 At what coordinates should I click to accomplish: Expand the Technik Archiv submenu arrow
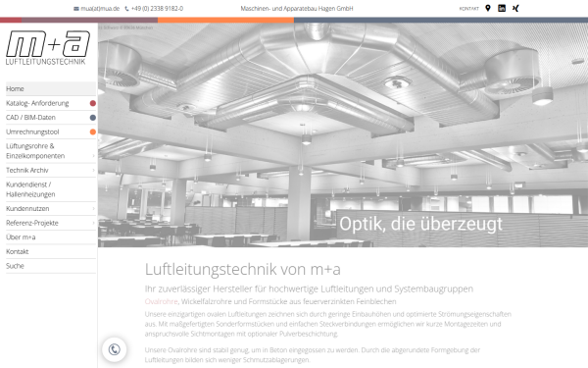(x=93, y=170)
